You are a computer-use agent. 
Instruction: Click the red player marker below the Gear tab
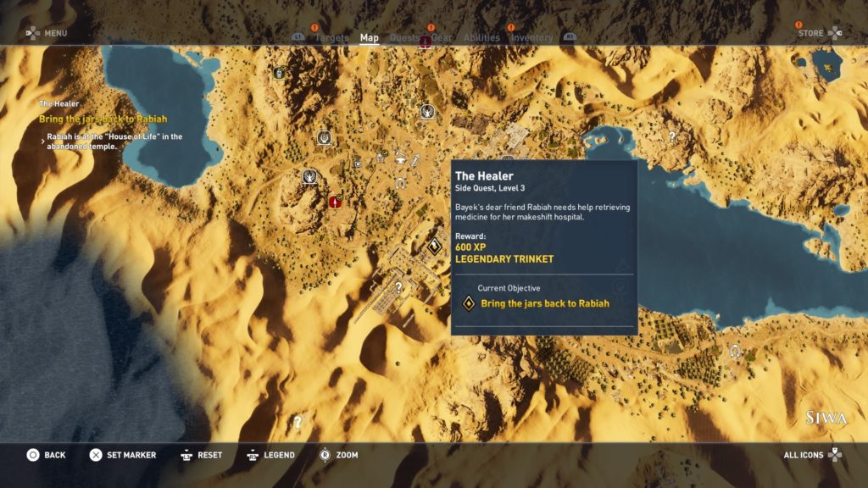click(x=426, y=42)
